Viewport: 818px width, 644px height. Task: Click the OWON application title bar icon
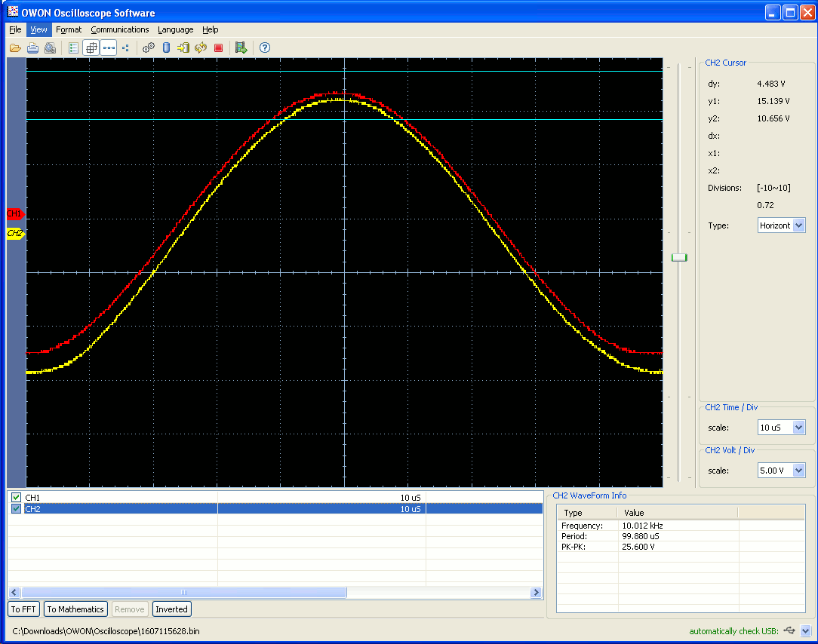tap(13, 12)
